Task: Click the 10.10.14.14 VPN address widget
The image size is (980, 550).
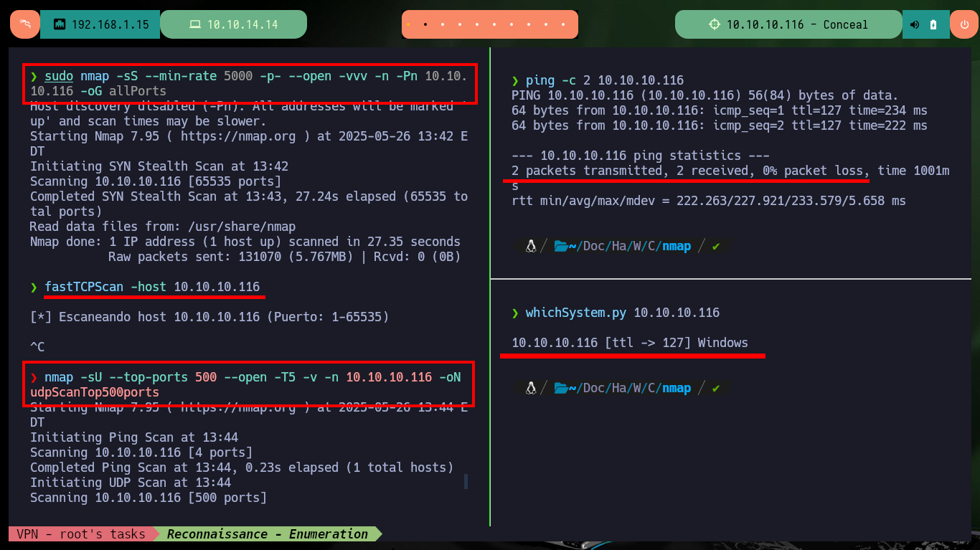Action: pyautogui.click(x=233, y=24)
